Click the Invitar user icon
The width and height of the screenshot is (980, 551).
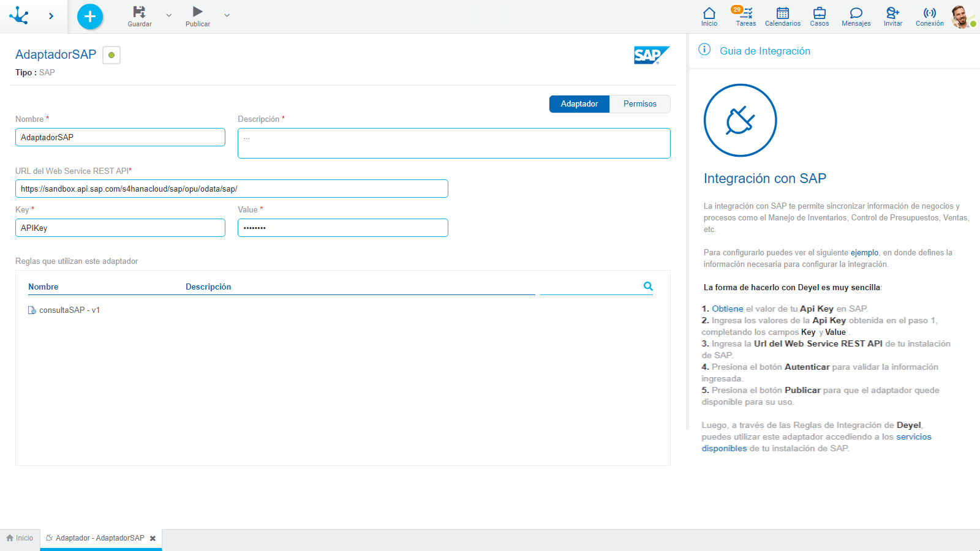pyautogui.click(x=893, y=13)
